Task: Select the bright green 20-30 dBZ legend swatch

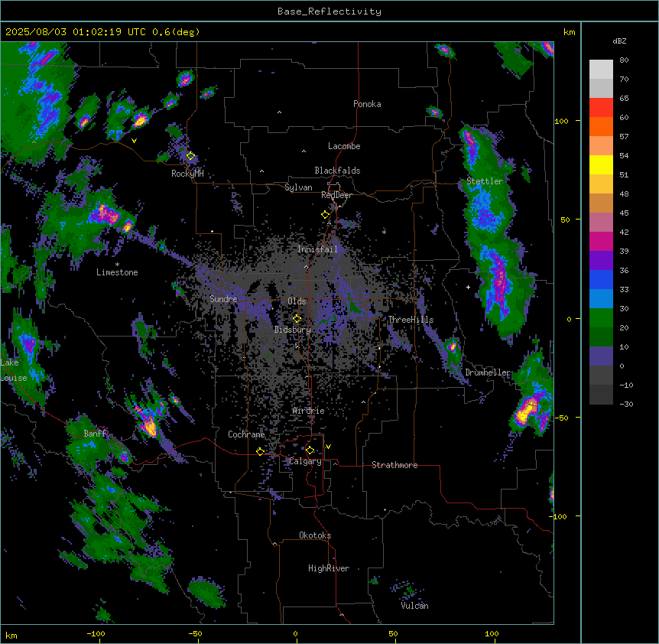Action: [x=601, y=318]
